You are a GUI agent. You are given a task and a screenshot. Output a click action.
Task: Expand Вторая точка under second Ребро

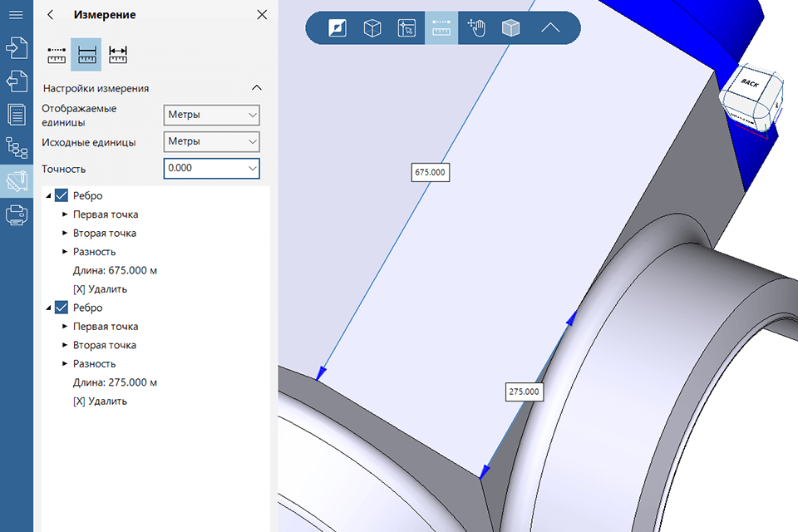pos(65,345)
